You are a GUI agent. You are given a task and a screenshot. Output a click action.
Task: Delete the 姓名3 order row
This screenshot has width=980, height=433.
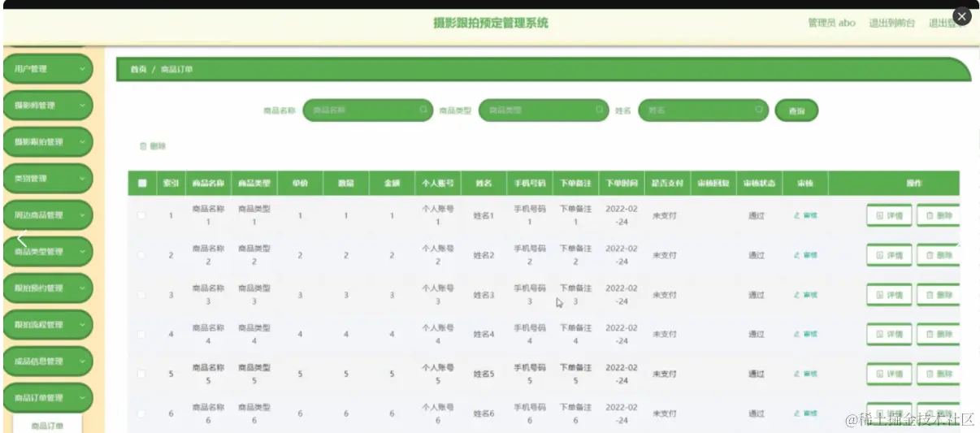pyautogui.click(x=938, y=295)
